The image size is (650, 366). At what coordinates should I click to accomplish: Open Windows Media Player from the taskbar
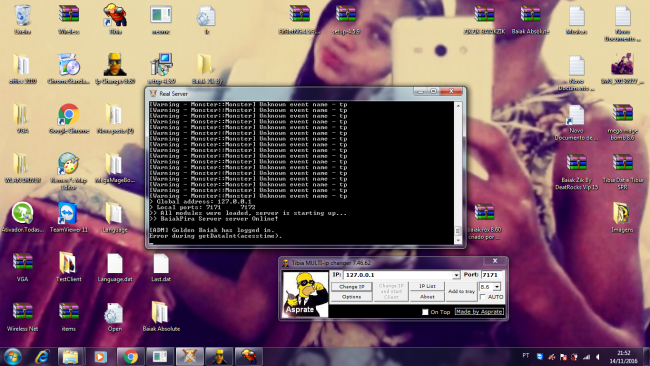pos(100,356)
